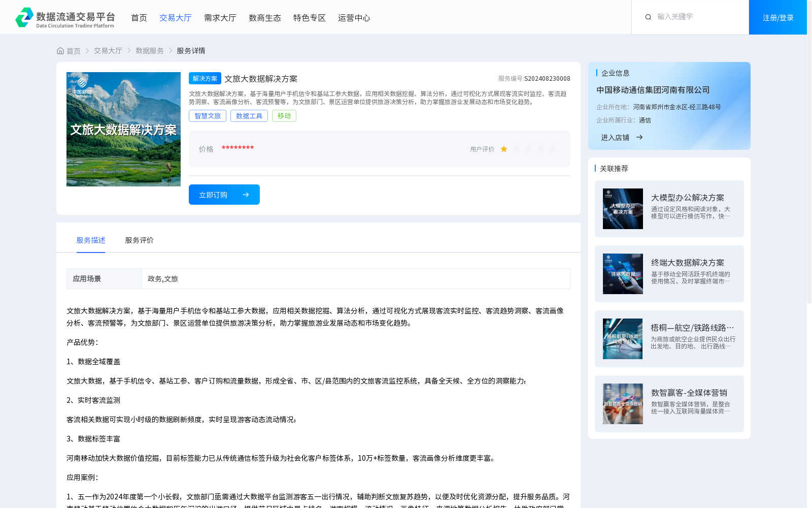Open 梧桐—航空/铁路线路 thumbnail

pyautogui.click(x=623, y=339)
